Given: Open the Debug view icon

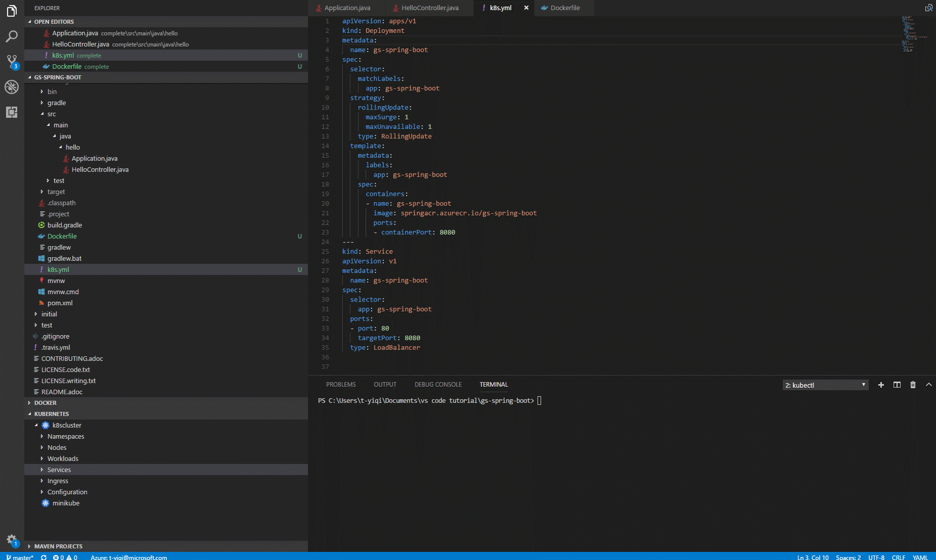Looking at the screenshot, I should [12, 87].
